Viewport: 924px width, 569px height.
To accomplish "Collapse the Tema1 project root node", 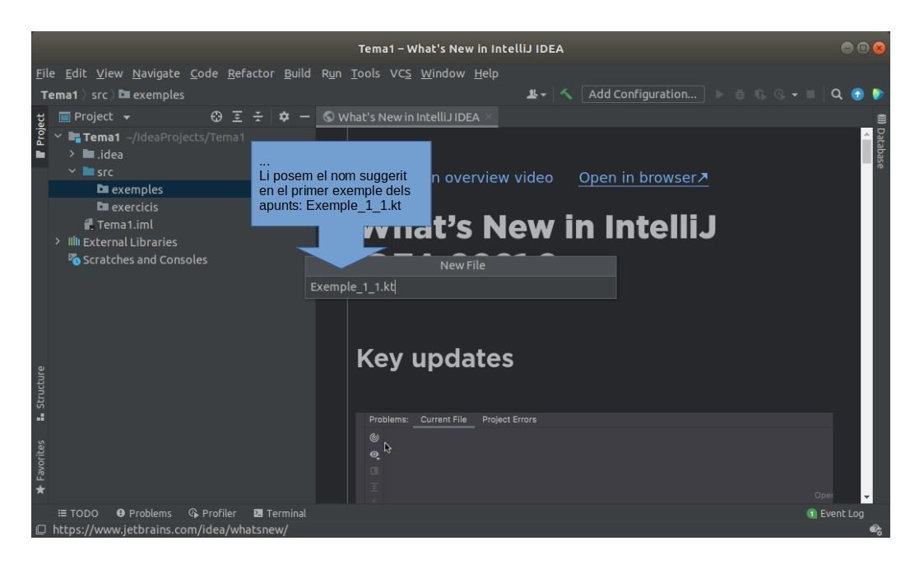I will click(x=58, y=137).
